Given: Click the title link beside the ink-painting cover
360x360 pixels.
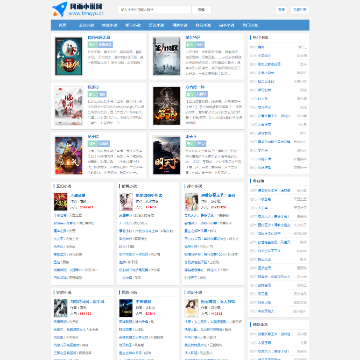Looking at the screenshot, I should tap(92, 87).
